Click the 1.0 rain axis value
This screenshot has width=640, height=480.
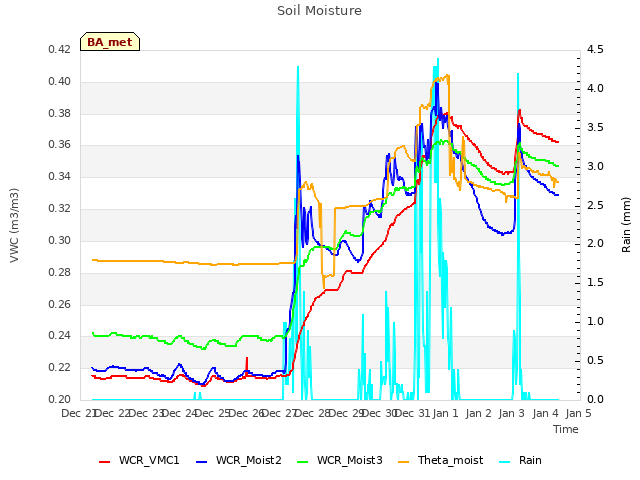[595, 322]
